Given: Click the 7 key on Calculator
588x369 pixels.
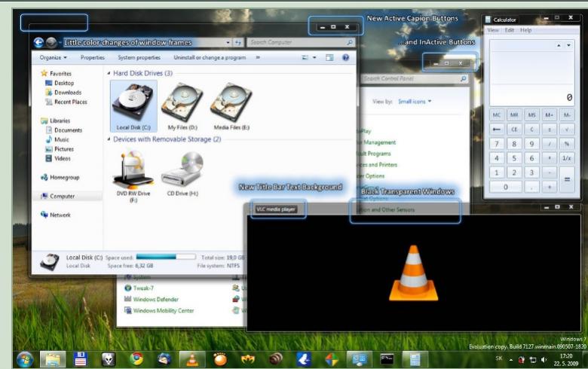Looking at the screenshot, I should click(x=497, y=144).
